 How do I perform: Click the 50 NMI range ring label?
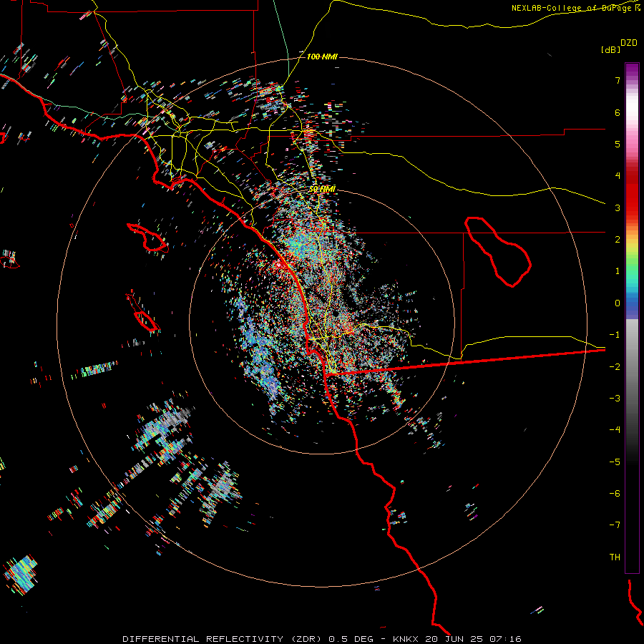pos(322,189)
